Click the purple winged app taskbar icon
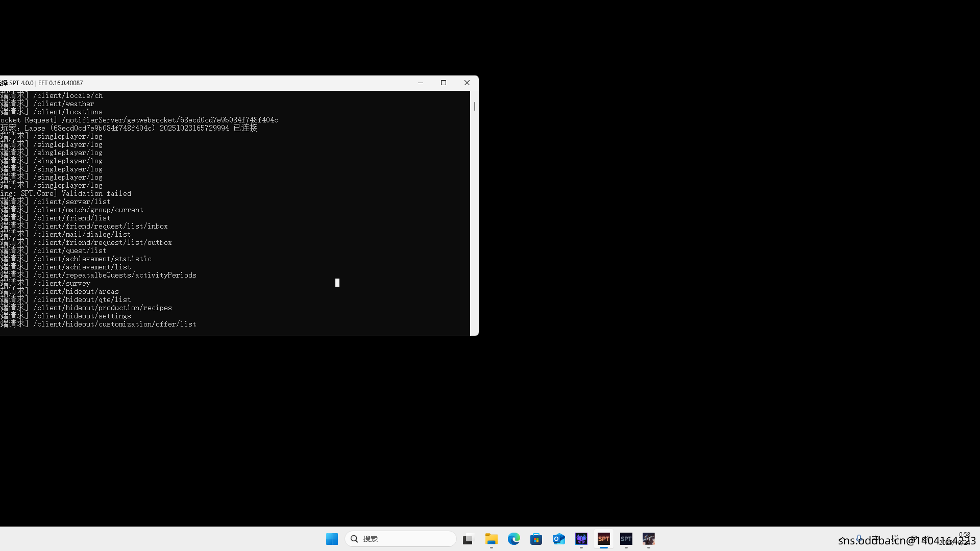 581,539
